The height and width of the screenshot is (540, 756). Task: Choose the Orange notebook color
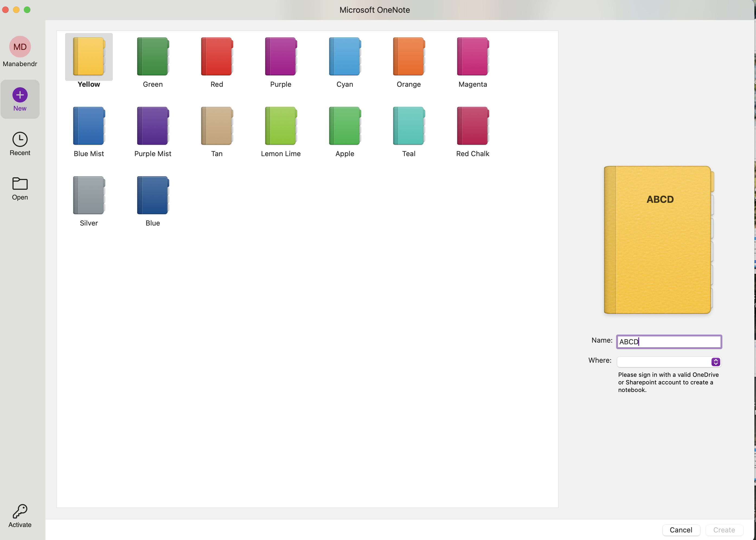tap(408, 57)
